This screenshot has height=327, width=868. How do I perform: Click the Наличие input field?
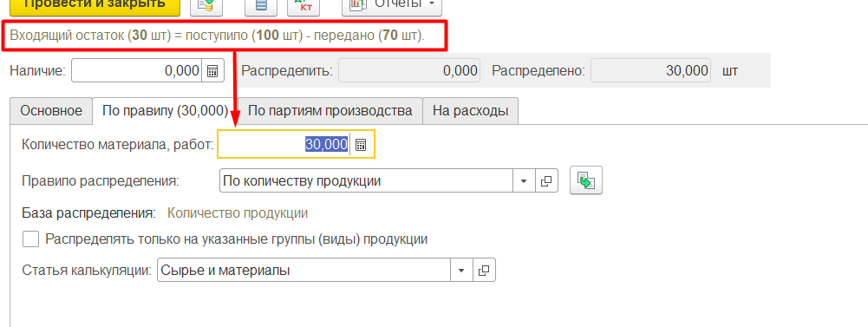point(137,71)
